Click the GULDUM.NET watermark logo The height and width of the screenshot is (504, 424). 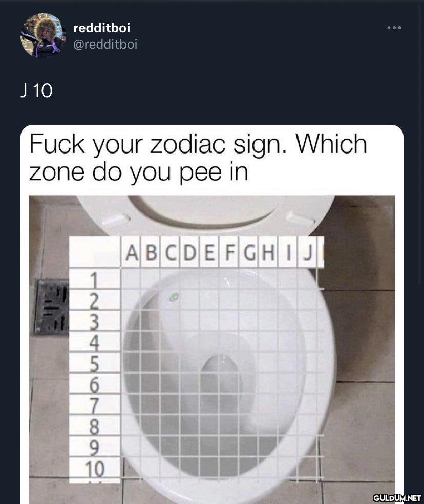click(397, 497)
